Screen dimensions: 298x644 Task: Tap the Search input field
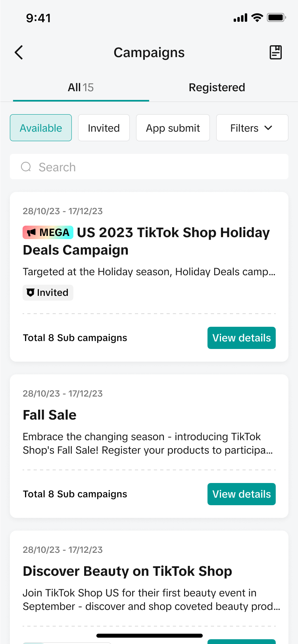[149, 167]
